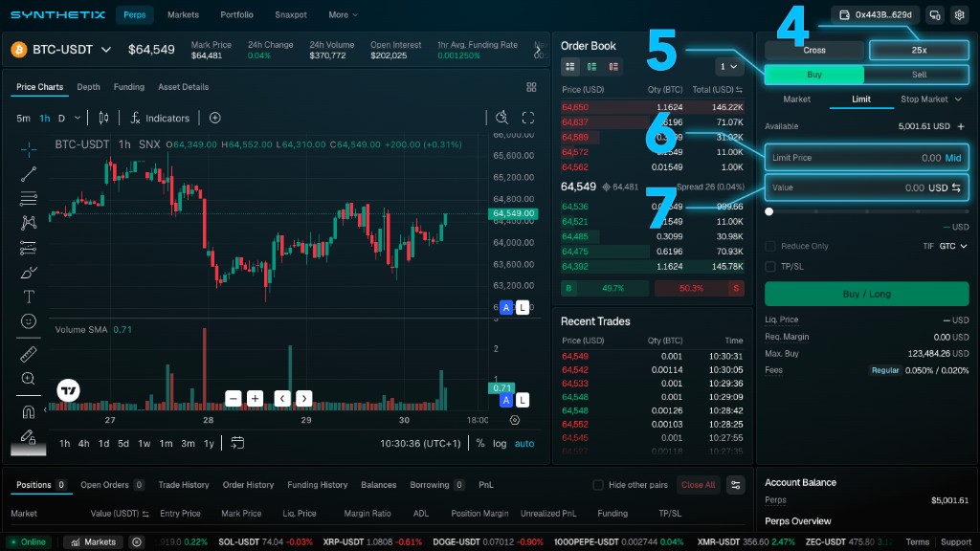The height and width of the screenshot is (551, 980).
Task: Open the order book grouping dropdown
Action: [x=728, y=66]
